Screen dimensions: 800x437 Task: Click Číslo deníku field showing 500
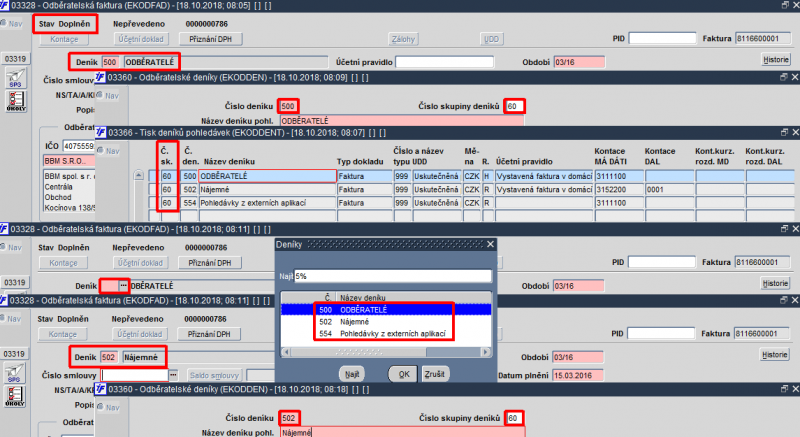point(288,106)
